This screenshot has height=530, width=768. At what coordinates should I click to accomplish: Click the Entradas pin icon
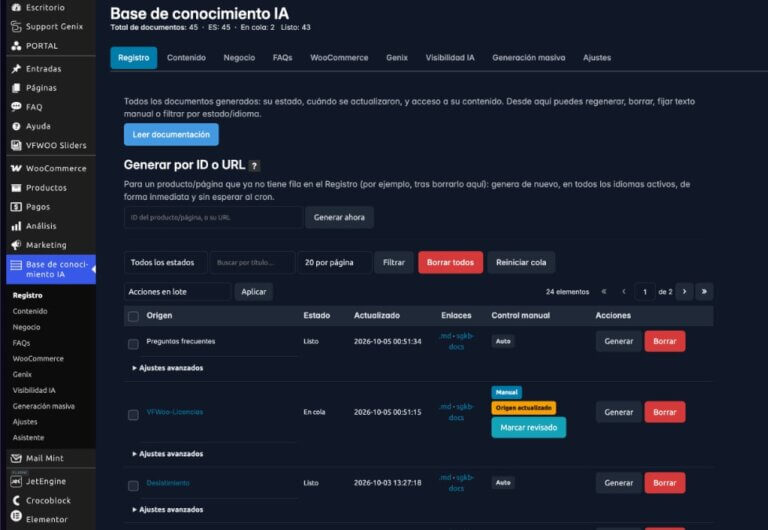coord(16,69)
